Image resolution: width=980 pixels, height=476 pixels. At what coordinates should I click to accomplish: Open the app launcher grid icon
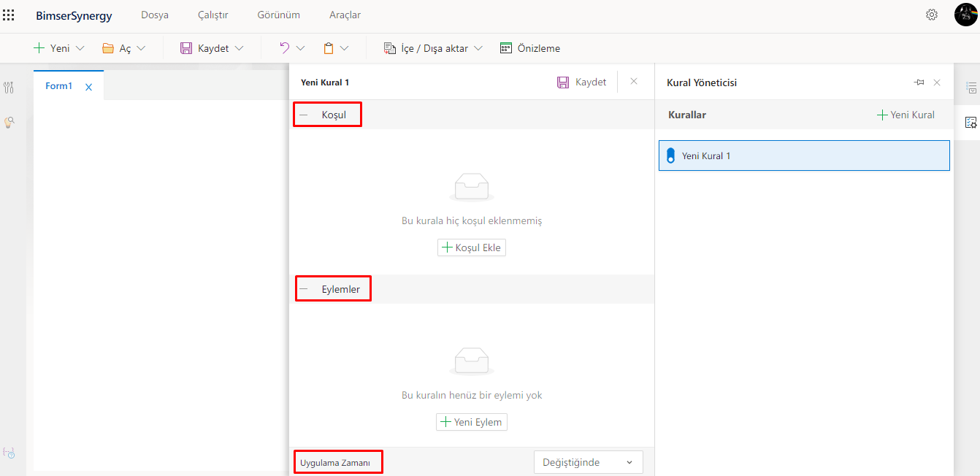pyautogui.click(x=9, y=15)
